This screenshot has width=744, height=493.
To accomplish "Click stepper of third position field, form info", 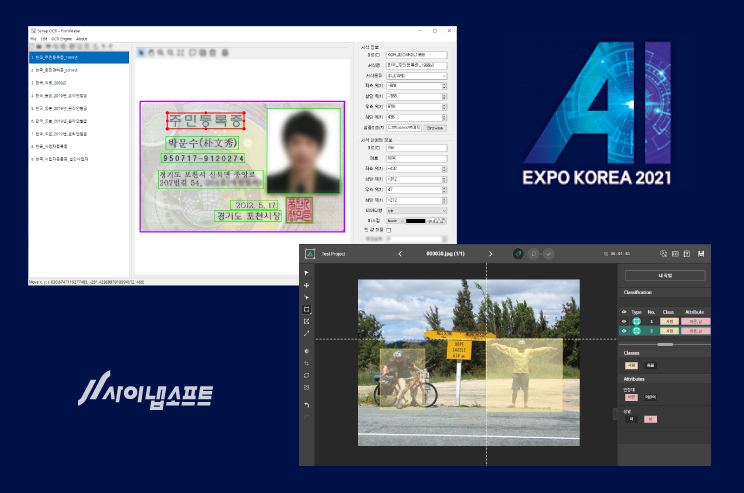I will [444, 107].
